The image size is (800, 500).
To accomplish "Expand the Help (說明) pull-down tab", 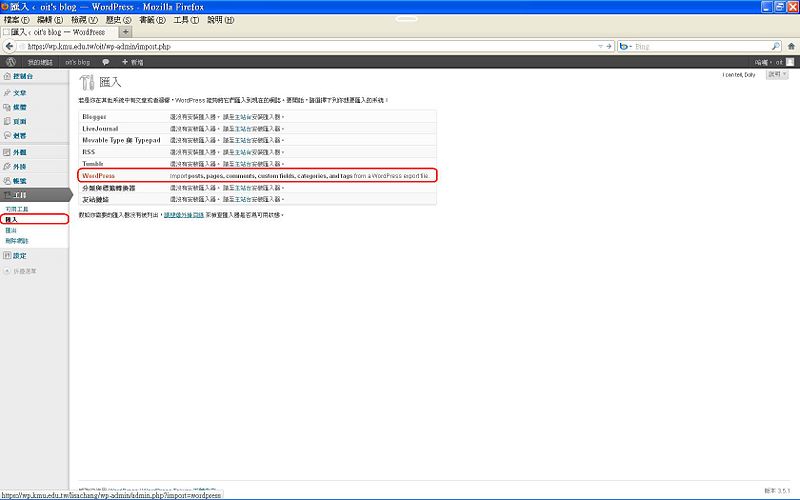I will (777, 74).
